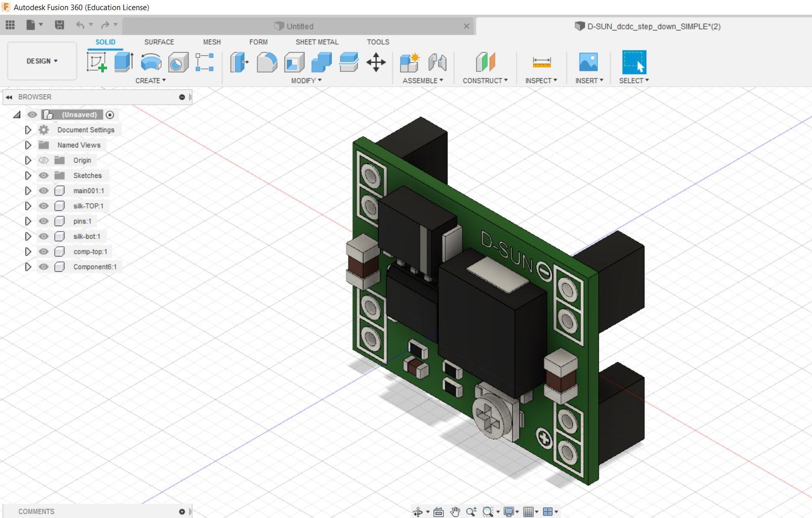The height and width of the screenshot is (518, 812).
Task: Hide the silk-bot:1 component
Action: [x=44, y=236]
